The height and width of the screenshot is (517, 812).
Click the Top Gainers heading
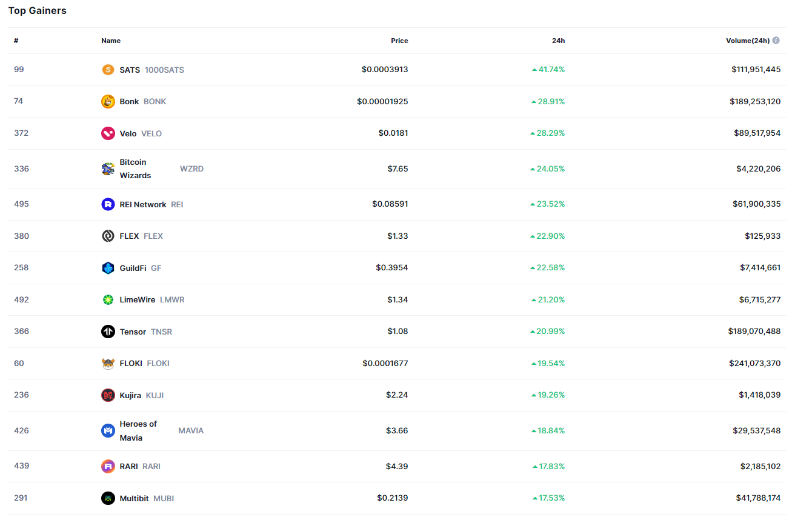(38, 10)
